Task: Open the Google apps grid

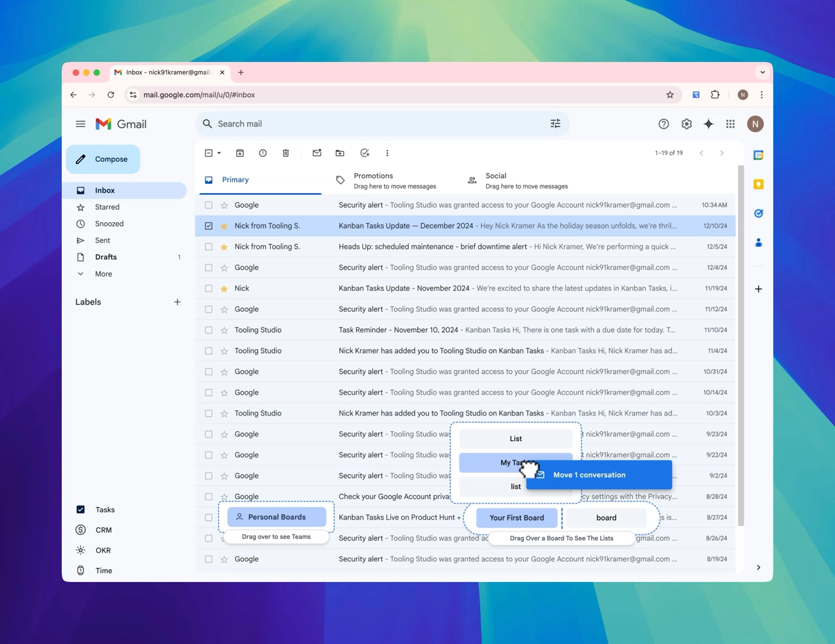Action: tap(731, 124)
